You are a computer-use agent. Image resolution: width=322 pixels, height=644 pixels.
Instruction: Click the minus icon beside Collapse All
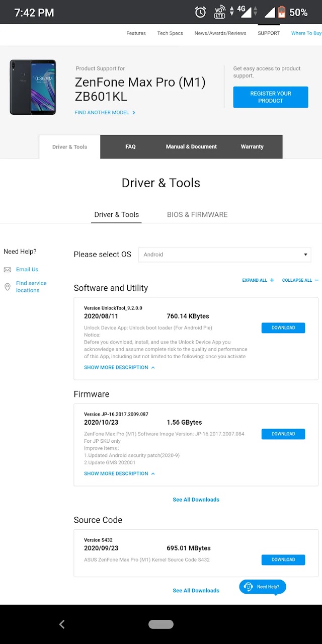tap(316, 280)
